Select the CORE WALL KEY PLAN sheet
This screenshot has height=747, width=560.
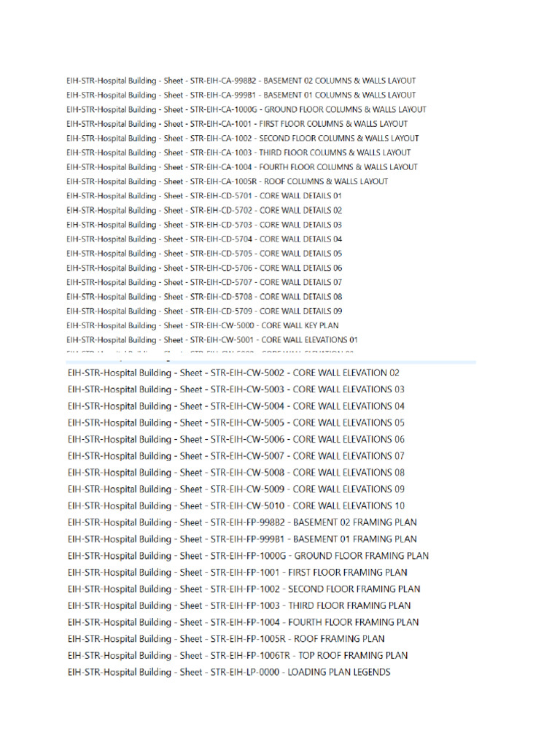(203, 325)
